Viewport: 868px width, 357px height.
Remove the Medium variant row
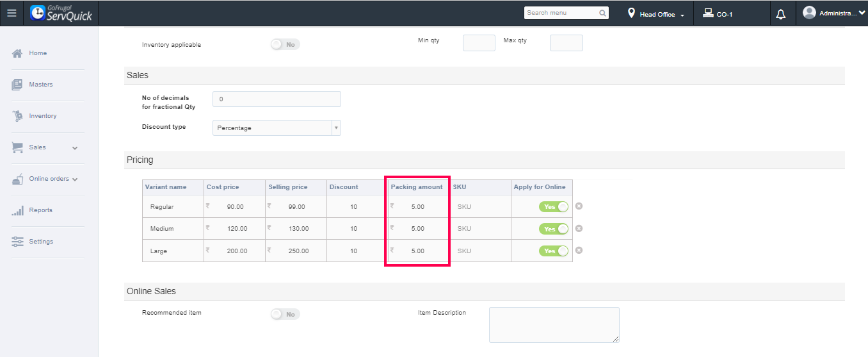coord(579,229)
